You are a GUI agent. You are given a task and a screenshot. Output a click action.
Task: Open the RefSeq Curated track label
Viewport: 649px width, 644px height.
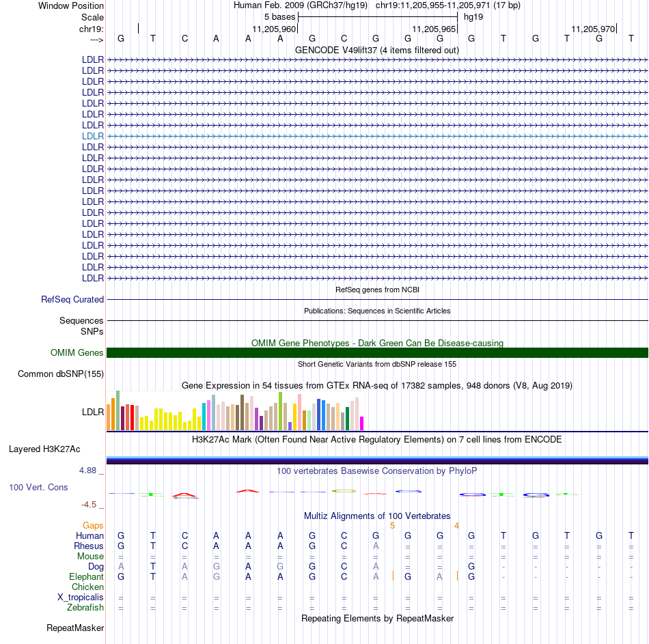[x=72, y=299]
